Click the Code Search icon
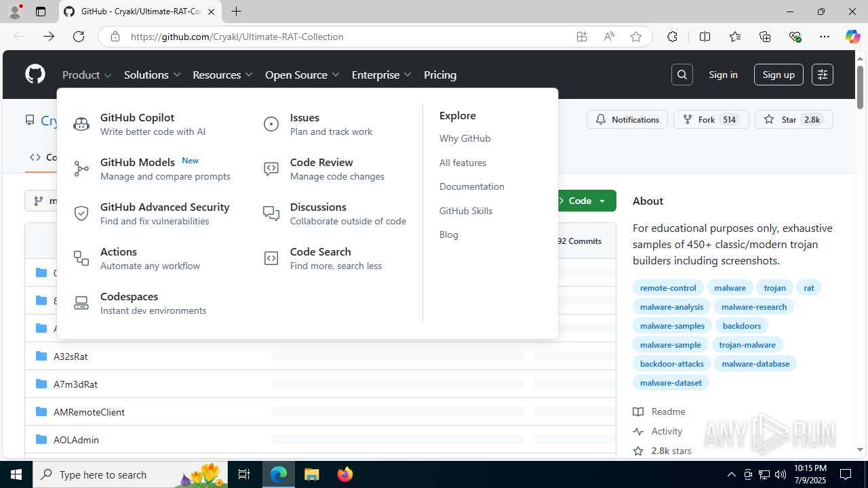Screen dimensions: 868x488 [271, 258]
